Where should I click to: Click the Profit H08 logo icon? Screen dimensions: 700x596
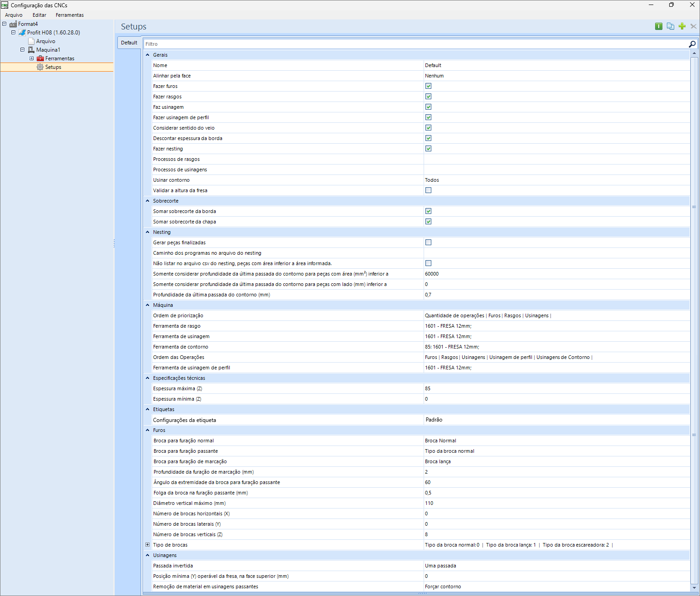(x=22, y=33)
